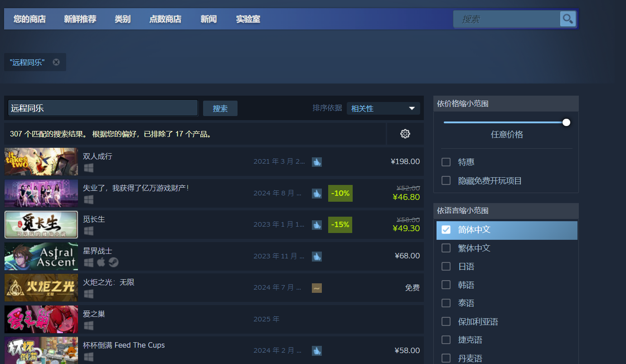Click the review thumbs-up icon for 星界战士
The width and height of the screenshot is (626, 364).
(317, 257)
